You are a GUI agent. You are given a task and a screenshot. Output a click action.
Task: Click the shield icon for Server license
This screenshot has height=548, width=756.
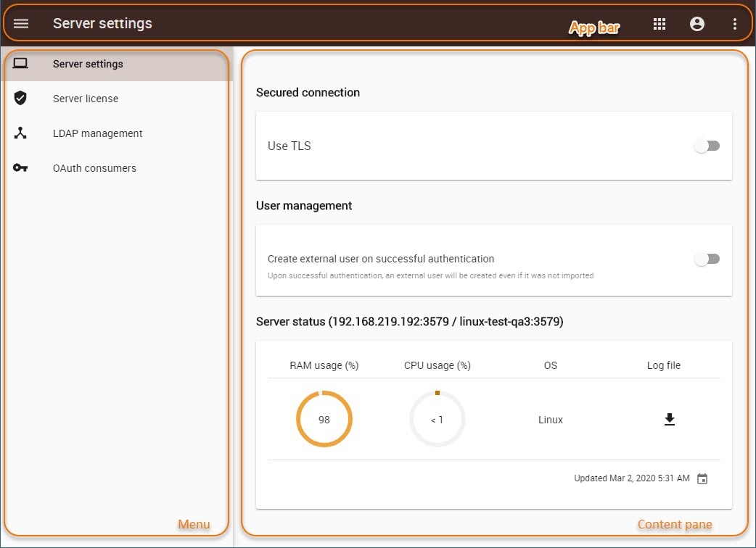pos(20,99)
